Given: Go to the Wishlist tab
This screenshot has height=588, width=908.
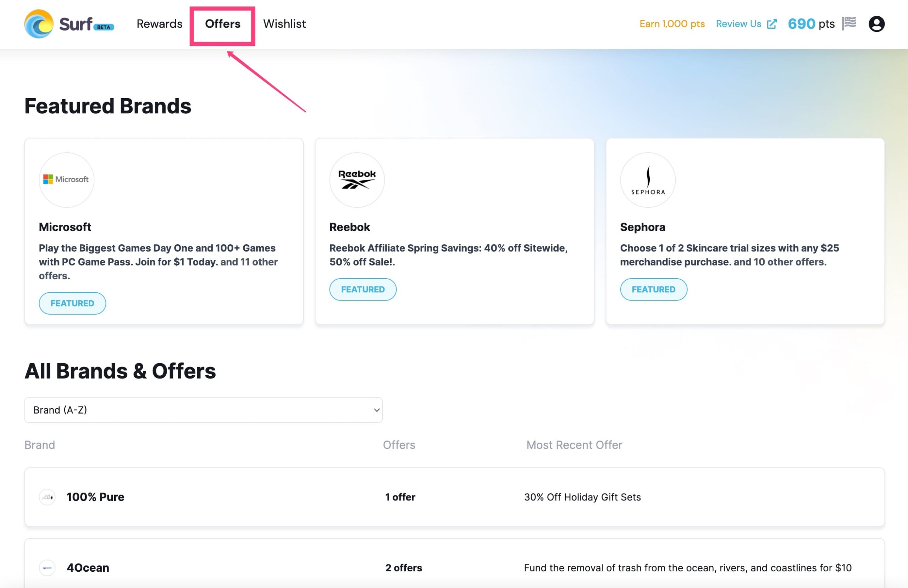Looking at the screenshot, I should (x=284, y=24).
